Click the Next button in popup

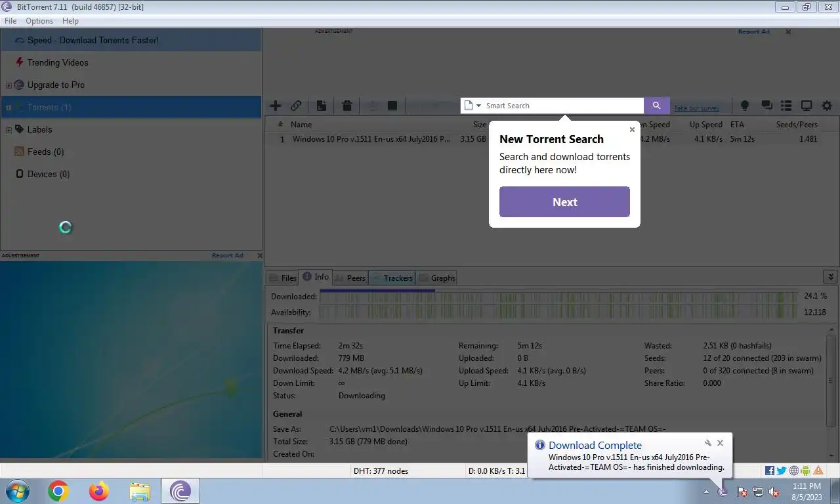click(x=564, y=202)
